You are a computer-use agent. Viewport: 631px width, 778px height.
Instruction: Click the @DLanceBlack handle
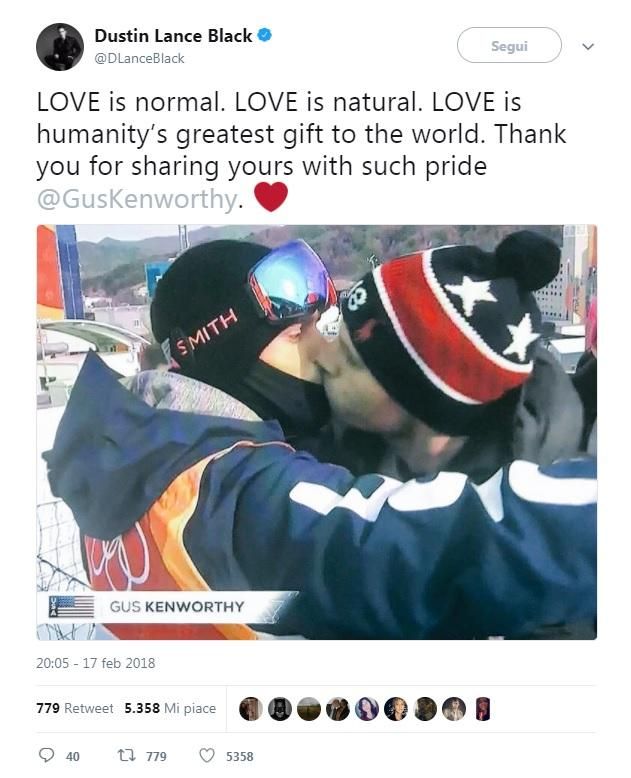[x=139, y=59]
